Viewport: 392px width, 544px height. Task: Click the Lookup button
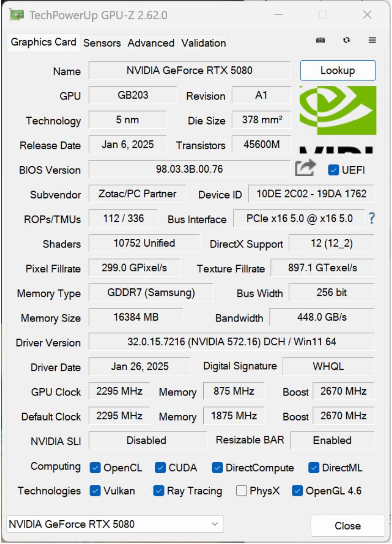click(x=338, y=70)
